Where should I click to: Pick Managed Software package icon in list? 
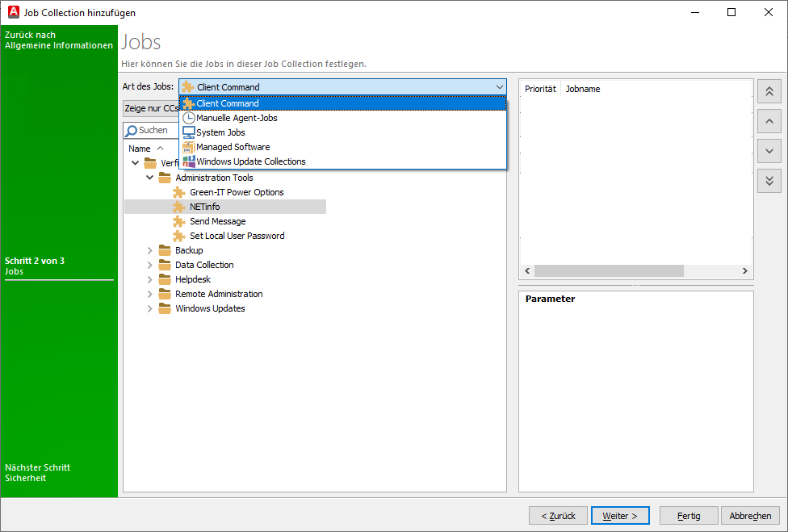click(x=189, y=147)
